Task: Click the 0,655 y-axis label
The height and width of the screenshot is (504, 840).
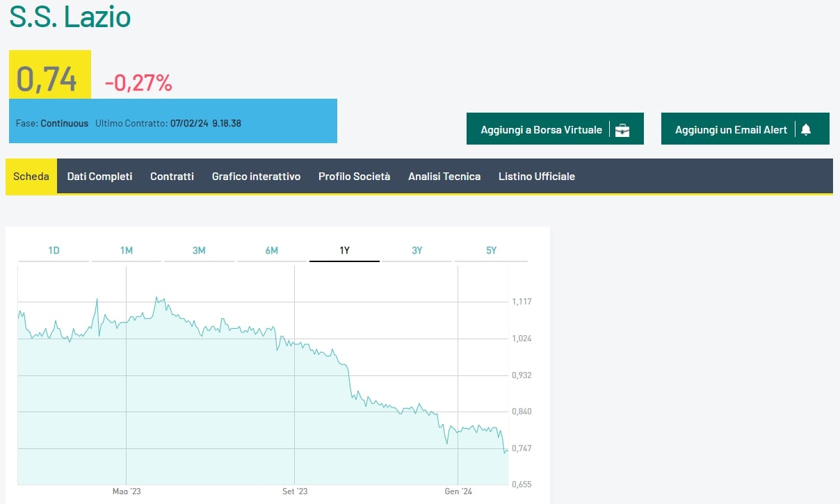Action: coord(522,485)
